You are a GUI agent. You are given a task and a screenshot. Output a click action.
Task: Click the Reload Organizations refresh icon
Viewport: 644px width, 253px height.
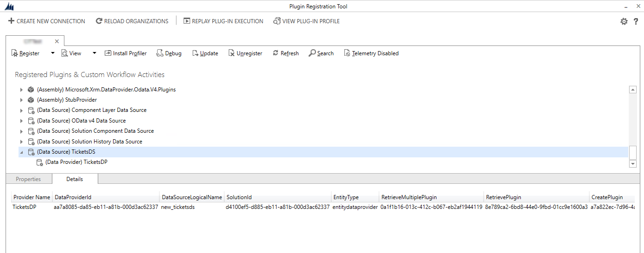click(x=99, y=21)
